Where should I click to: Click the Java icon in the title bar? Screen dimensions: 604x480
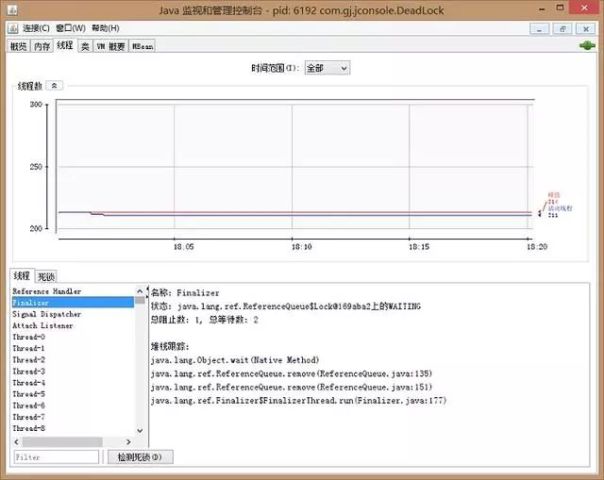(x=12, y=10)
